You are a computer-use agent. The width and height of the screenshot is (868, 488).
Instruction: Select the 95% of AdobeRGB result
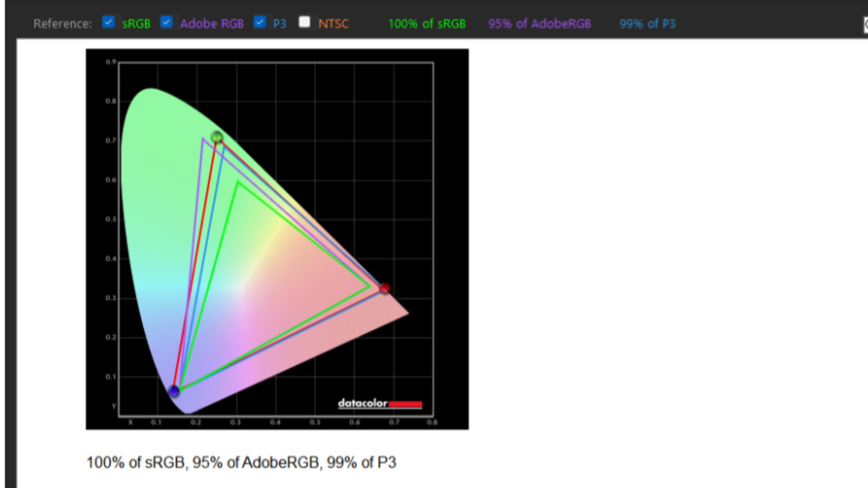(539, 24)
